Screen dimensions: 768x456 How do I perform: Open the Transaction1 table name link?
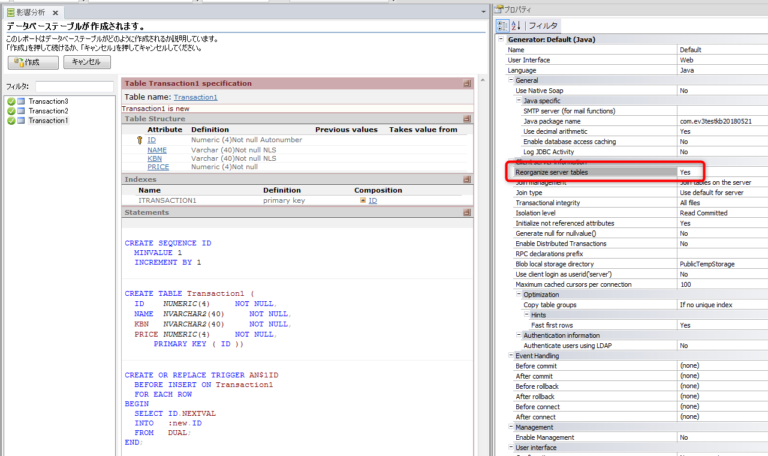(x=195, y=97)
